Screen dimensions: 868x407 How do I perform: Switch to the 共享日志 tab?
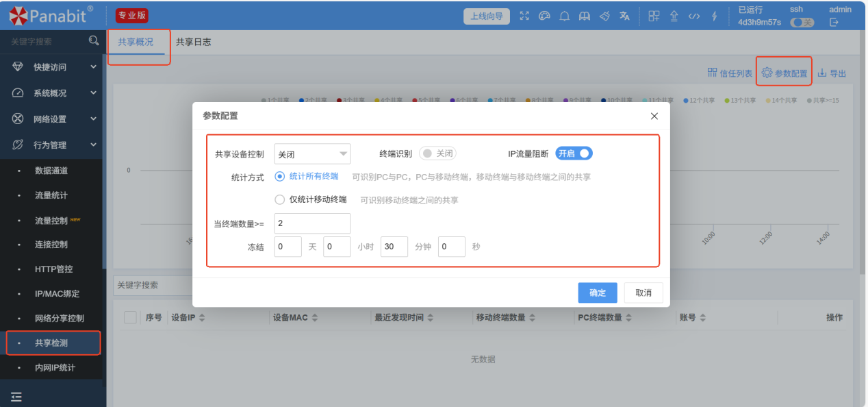[x=193, y=42]
